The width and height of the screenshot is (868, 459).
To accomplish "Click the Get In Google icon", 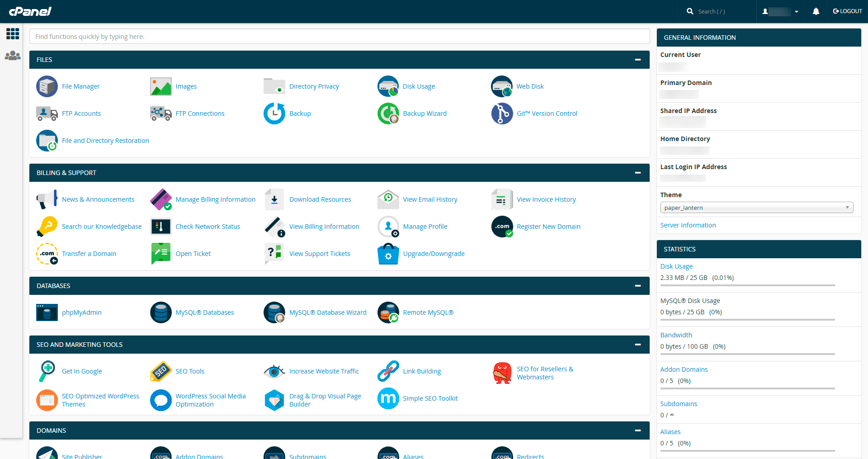I will coord(47,371).
